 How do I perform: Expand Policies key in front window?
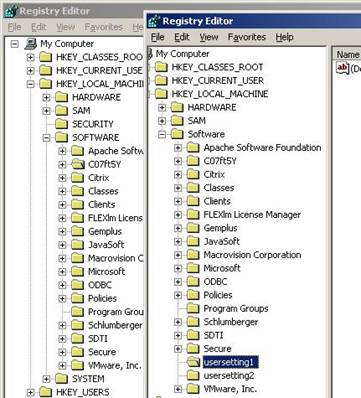178,295
